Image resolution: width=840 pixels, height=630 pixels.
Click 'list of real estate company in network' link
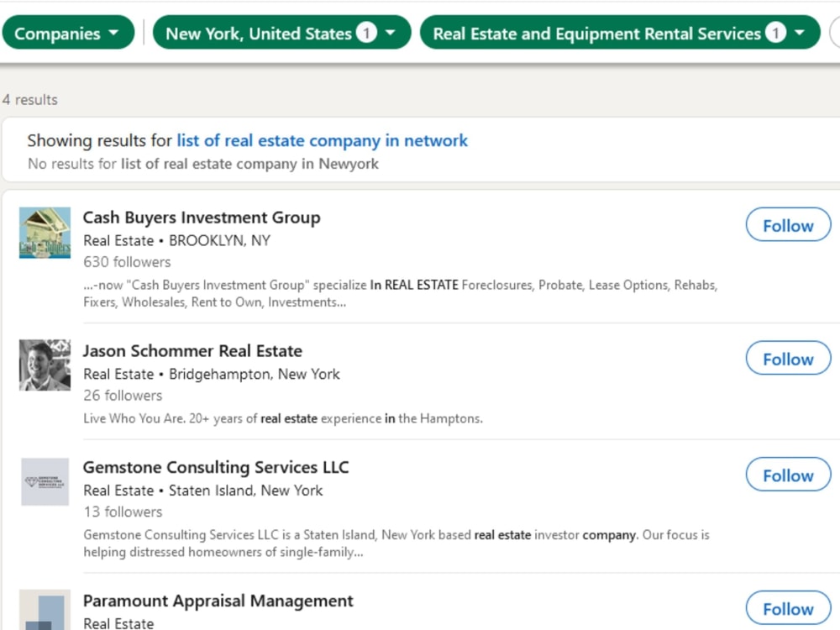click(322, 140)
